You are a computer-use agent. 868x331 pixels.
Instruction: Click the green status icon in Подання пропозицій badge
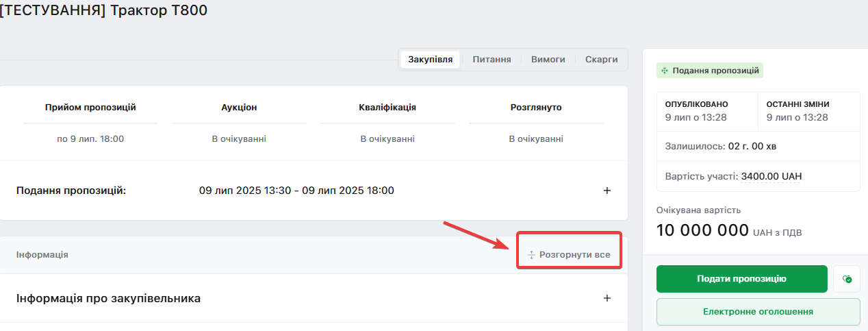tap(664, 71)
